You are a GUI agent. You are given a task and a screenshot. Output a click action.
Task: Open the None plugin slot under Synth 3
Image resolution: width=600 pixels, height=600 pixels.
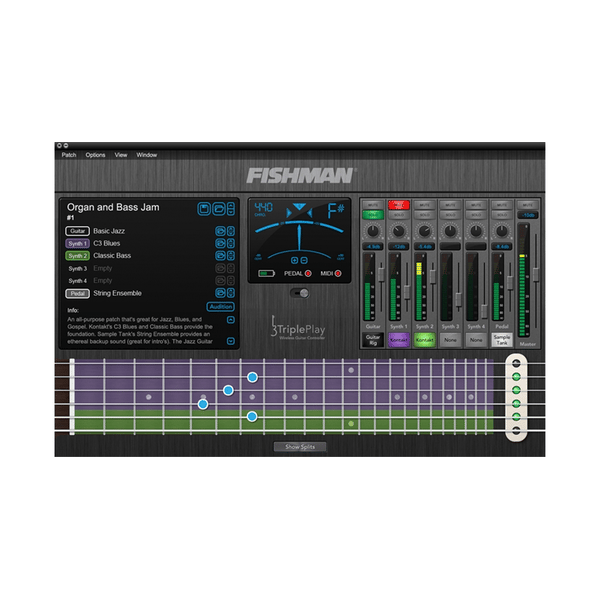[450, 340]
